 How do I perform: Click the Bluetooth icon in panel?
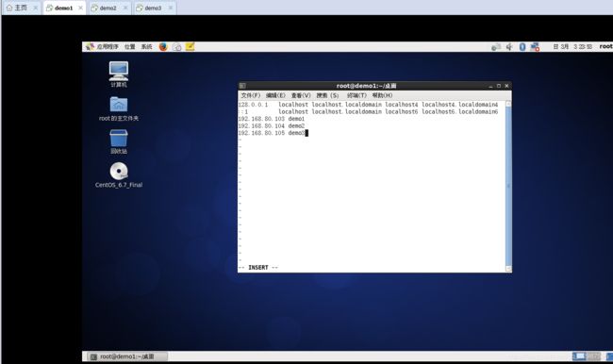coord(522,47)
